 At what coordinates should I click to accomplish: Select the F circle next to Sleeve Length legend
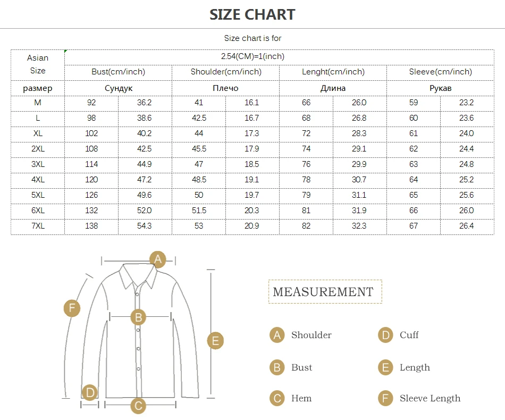385,398
